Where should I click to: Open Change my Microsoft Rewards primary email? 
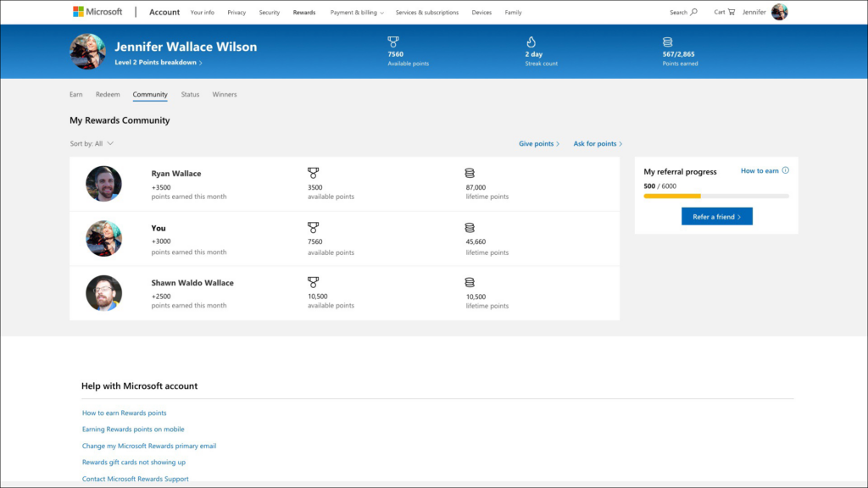pos(149,446)
